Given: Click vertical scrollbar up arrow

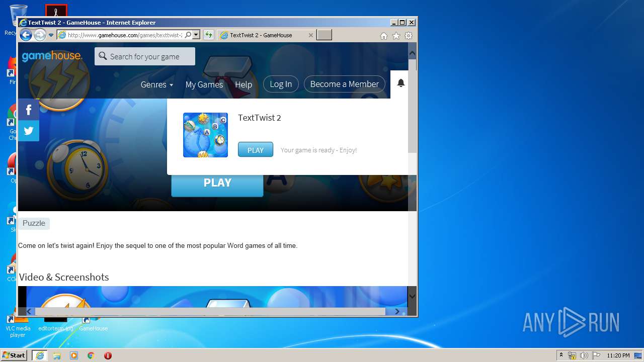Looking at the screenshot, I should point(412,52).
